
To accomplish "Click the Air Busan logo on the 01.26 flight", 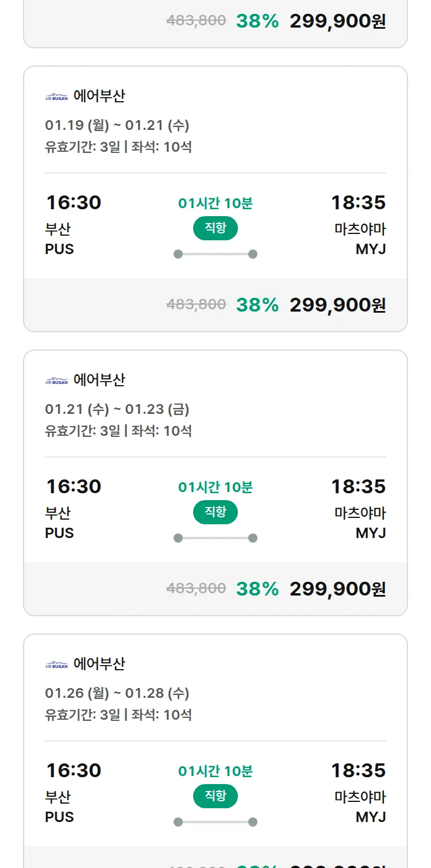I will 56,665.
